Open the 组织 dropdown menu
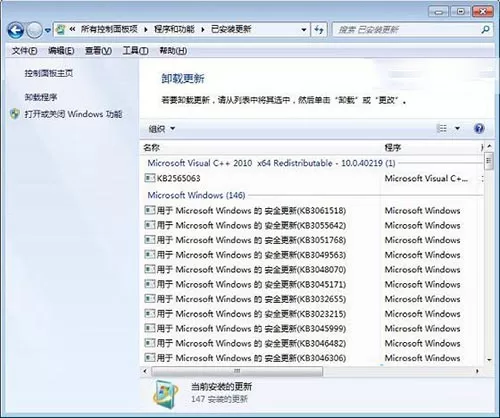Screen dimensions: 500x418 162,129
